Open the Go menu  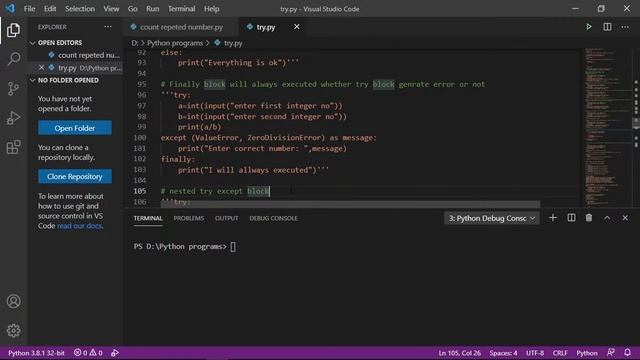click(133, 9)
